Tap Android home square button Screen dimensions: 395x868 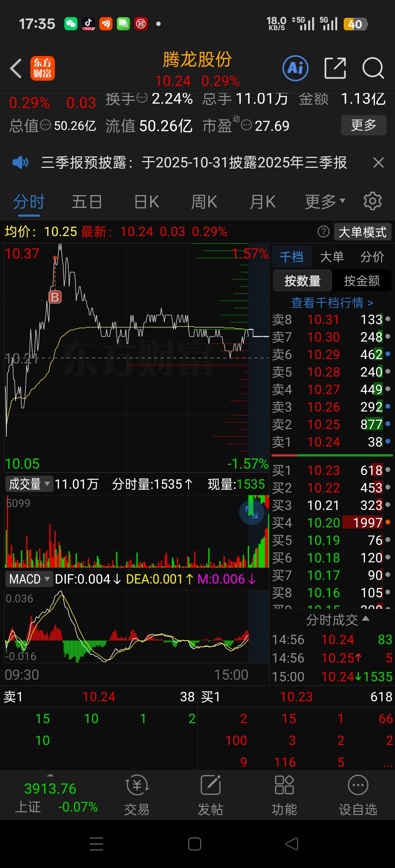[195, 844]
